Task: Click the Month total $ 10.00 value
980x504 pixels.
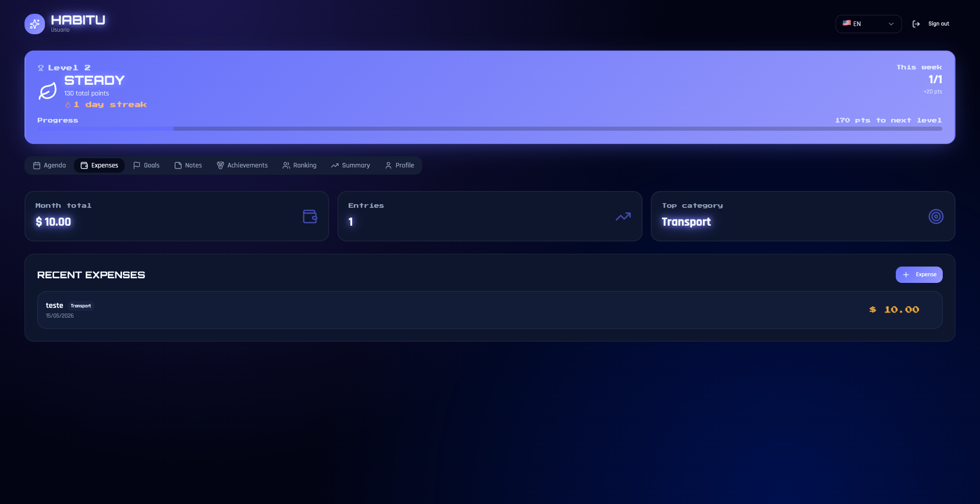Action: click(53, 222)
